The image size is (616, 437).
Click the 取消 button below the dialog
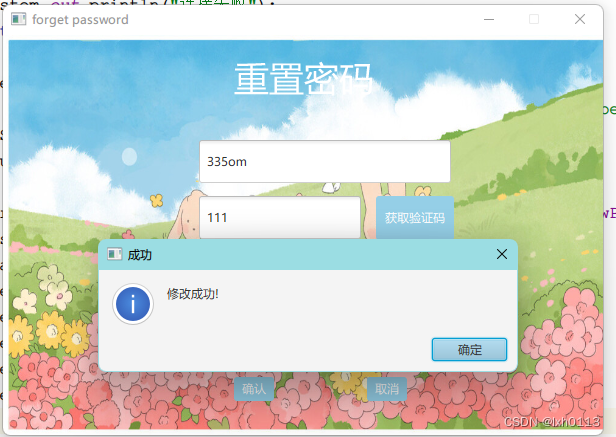[x=387, y=389]
